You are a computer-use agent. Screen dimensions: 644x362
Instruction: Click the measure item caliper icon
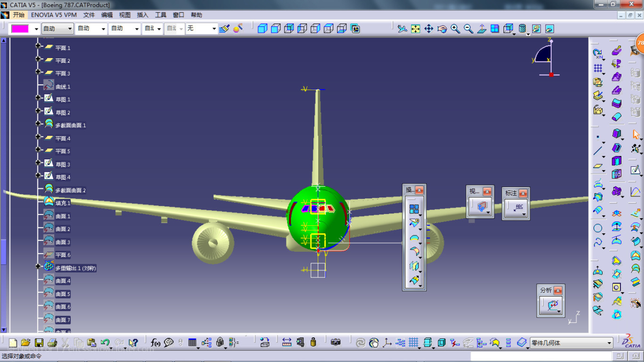pyautogui.click(x=300, y=342)
